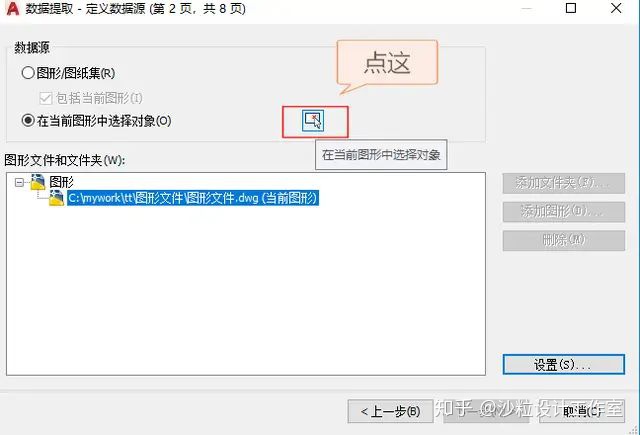Click the folder icon beside 图形 root node

tap(38, 182)
